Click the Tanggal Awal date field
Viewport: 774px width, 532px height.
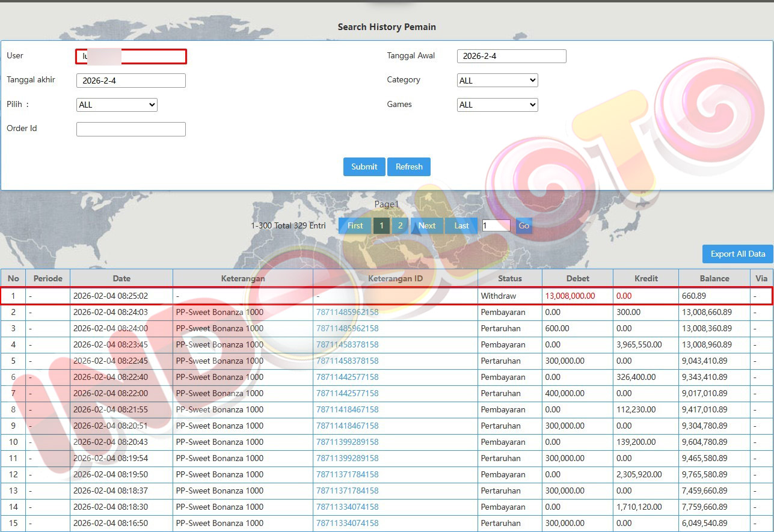point(511,57)
